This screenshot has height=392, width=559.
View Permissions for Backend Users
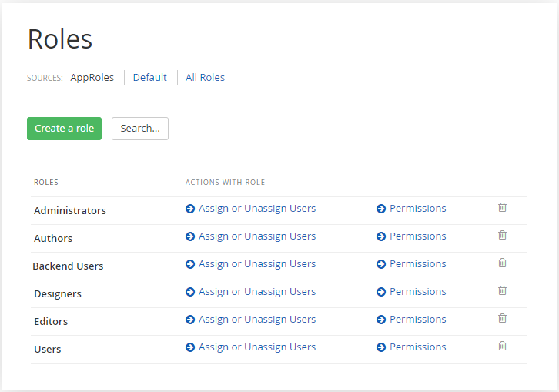417,264
